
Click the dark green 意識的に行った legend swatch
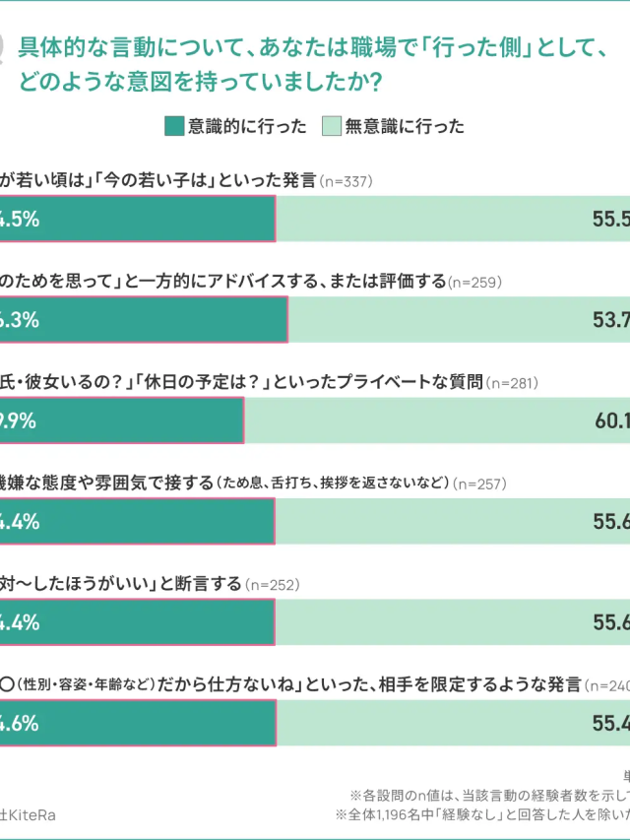click(x=174, y=126)
